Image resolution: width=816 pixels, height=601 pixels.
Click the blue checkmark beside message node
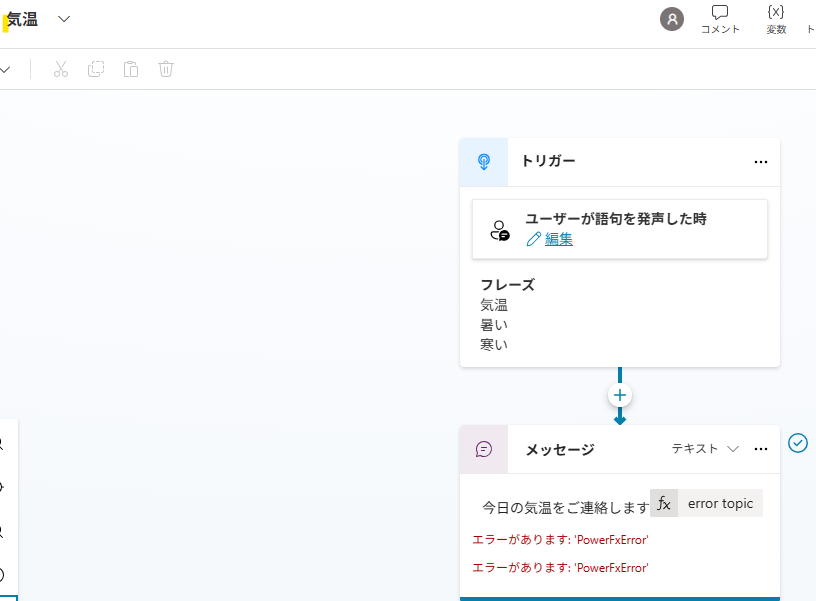tap(797, 443)
